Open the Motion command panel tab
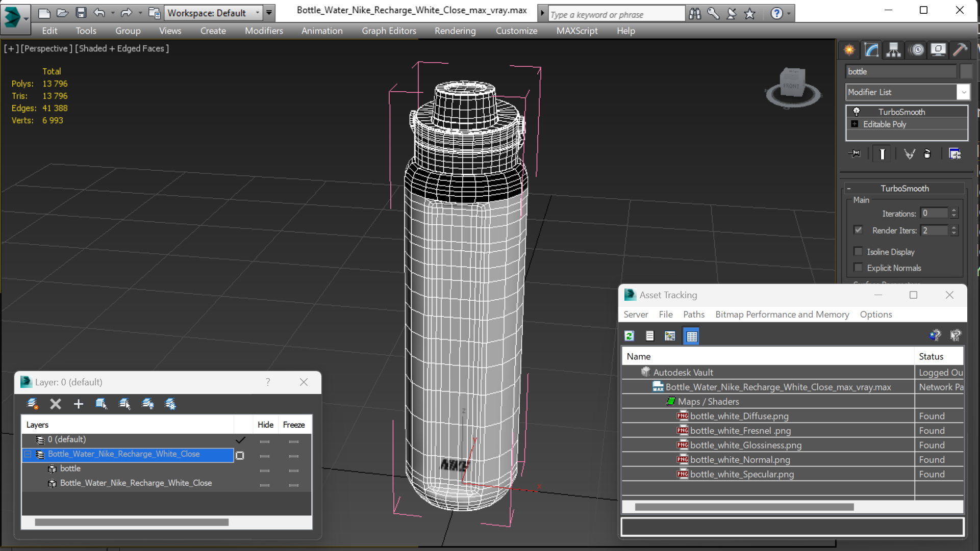Screen dimensions: 980x551 click(x=917, y=49)
